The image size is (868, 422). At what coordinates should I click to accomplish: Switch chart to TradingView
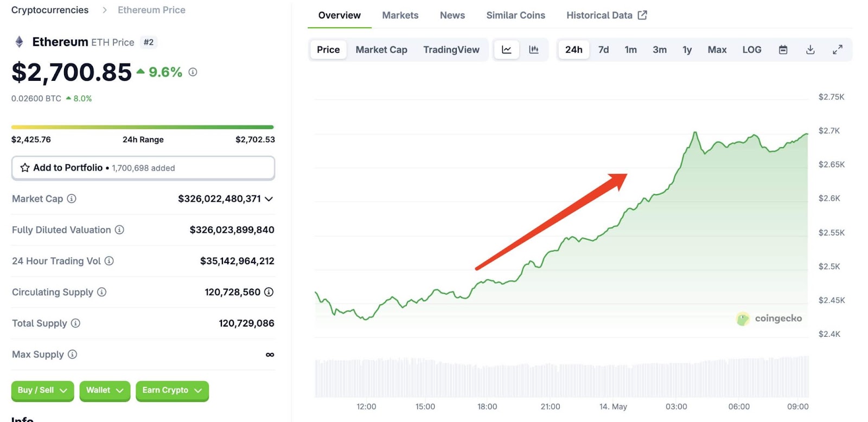pos(451,49)
